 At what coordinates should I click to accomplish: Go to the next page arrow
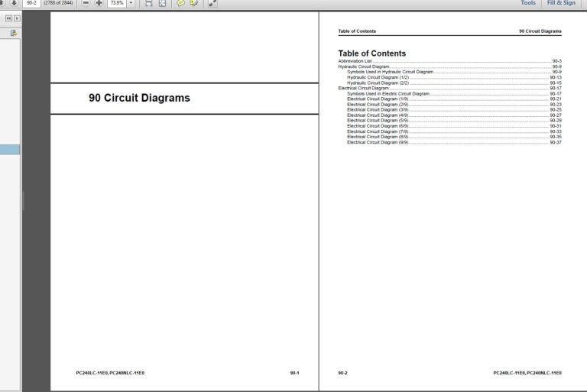(x=15, y=3)
